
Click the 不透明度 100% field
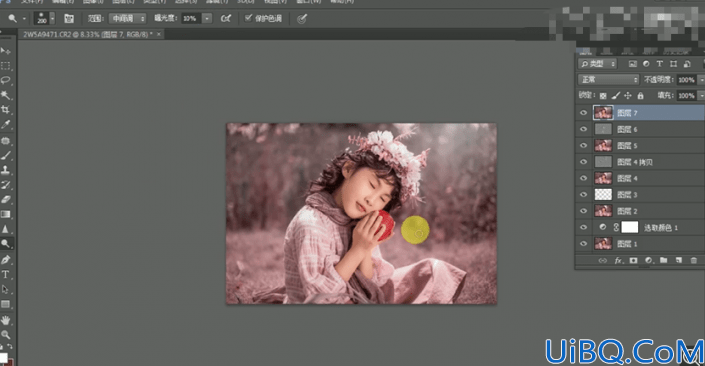point(687,80)
